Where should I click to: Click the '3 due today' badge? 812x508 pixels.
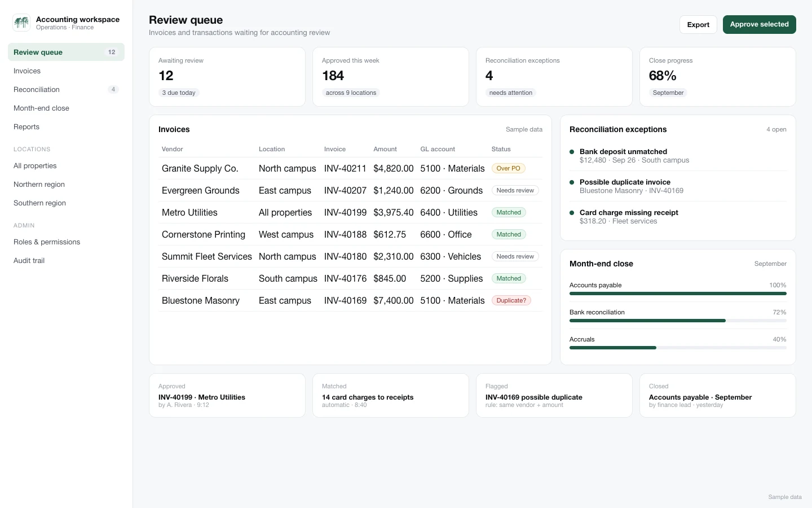[x=179, y=93]
